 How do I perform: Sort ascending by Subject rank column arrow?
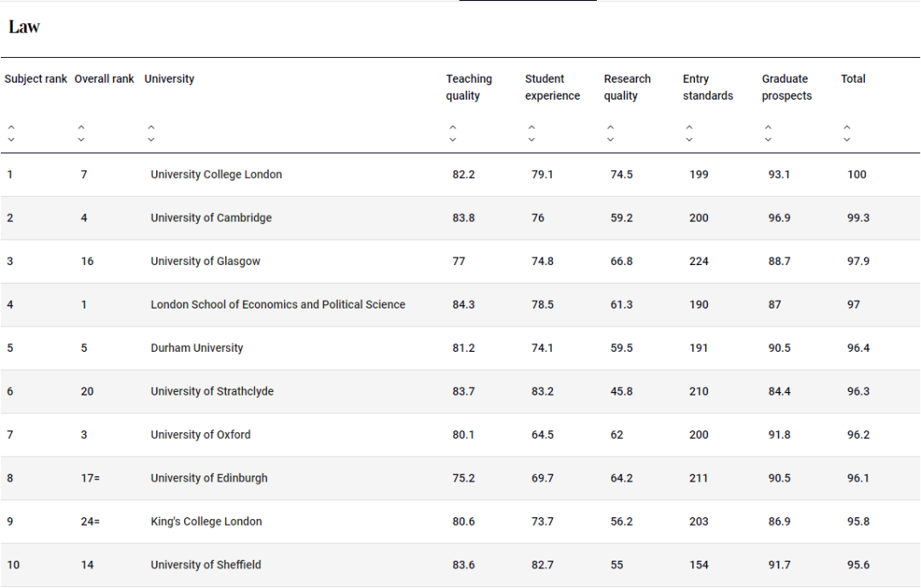click(x=11, y=128)
